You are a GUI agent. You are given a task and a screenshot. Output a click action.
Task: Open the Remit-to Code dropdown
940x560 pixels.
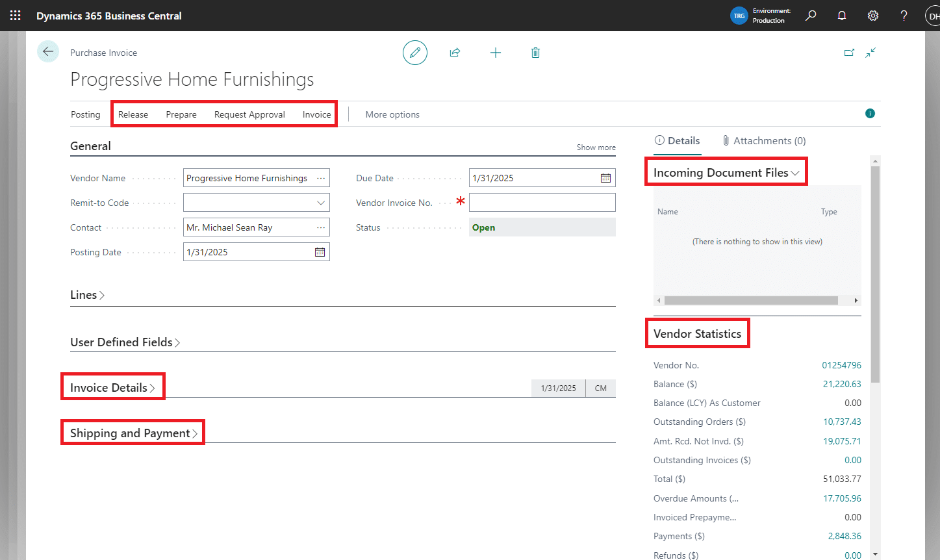coord(321,203)
